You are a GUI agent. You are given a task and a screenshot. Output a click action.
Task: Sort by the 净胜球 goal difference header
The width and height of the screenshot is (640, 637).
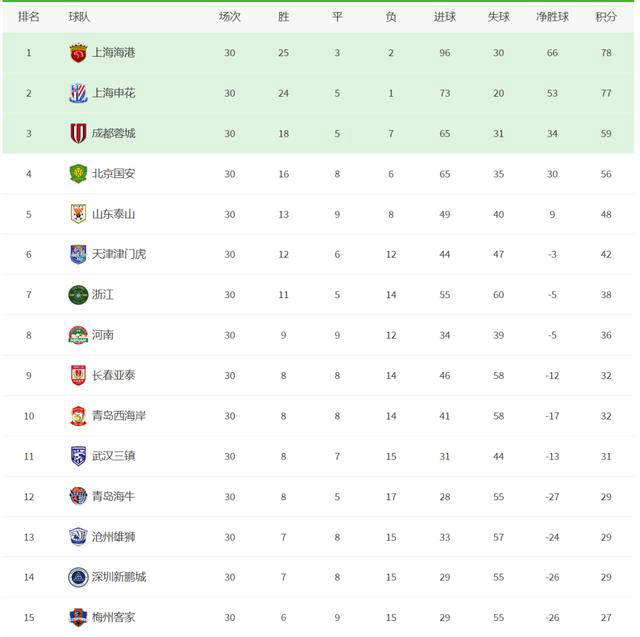(552, 17)
